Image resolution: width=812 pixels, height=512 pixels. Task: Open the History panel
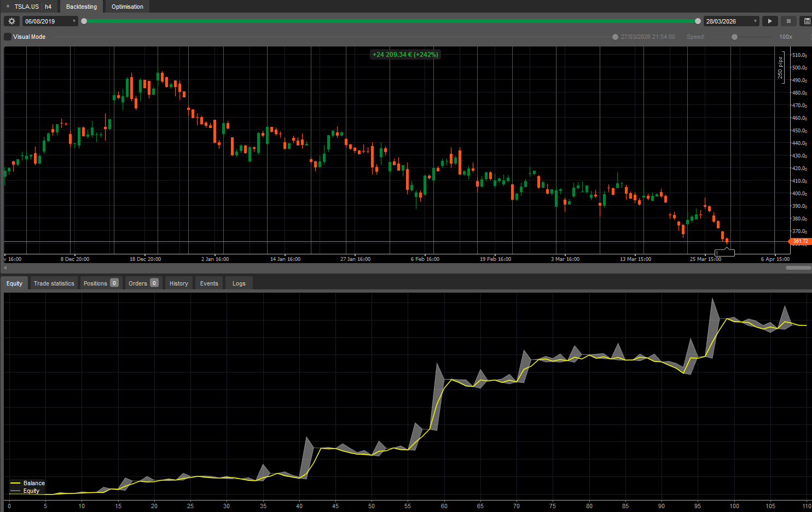[178, 283]
